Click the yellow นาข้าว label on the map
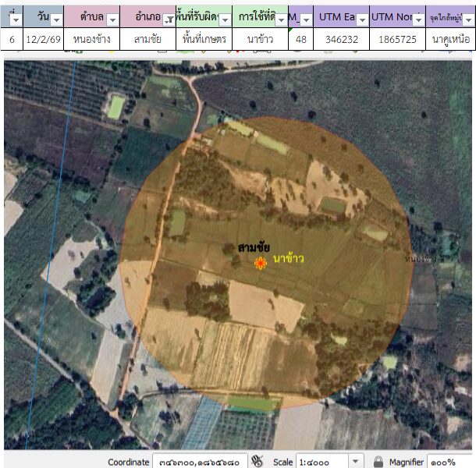Viewport: 476px width, 468px height. (x=288, y=259)
